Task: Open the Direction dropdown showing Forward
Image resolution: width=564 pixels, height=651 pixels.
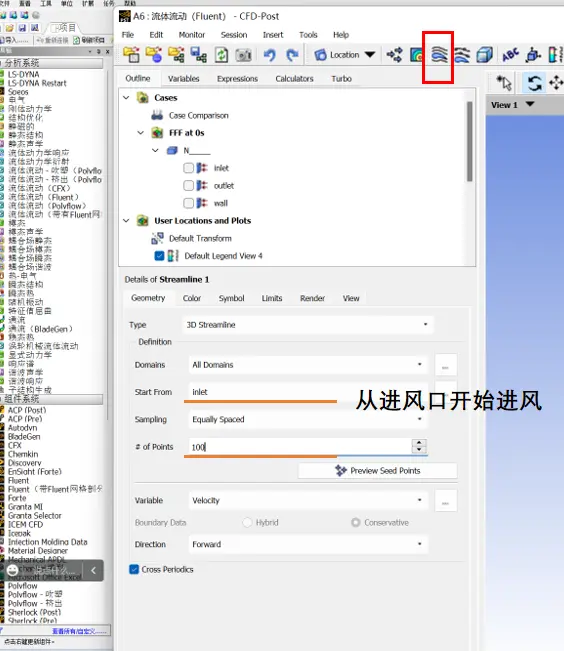Action: pyautogui.click(x=308, y=544)
